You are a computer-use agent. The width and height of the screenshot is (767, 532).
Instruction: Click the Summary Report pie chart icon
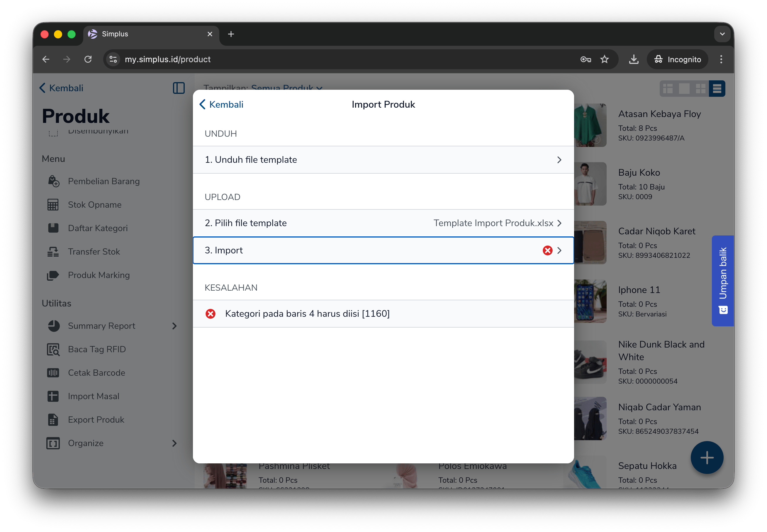point(53,326)
